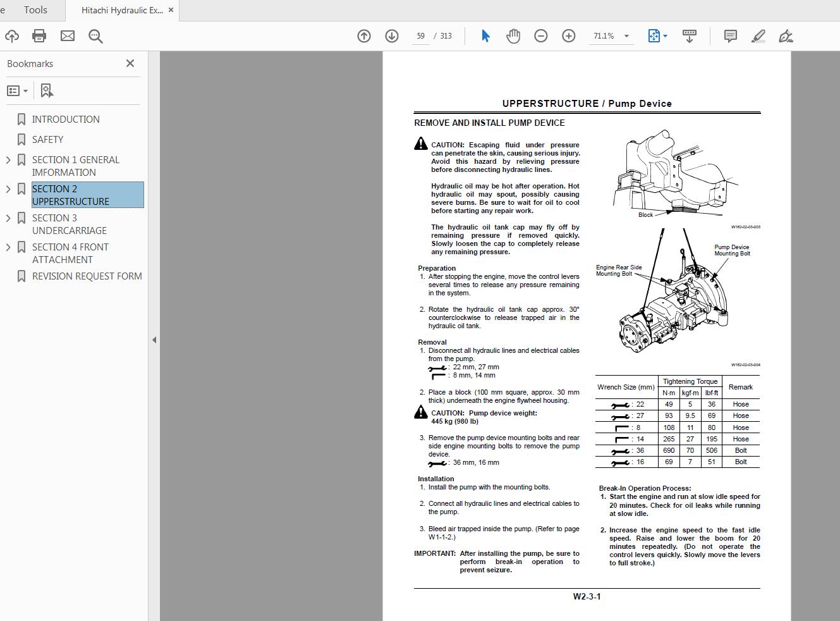
Task: Open the Find search tool
Action: (x=95, y=36)
